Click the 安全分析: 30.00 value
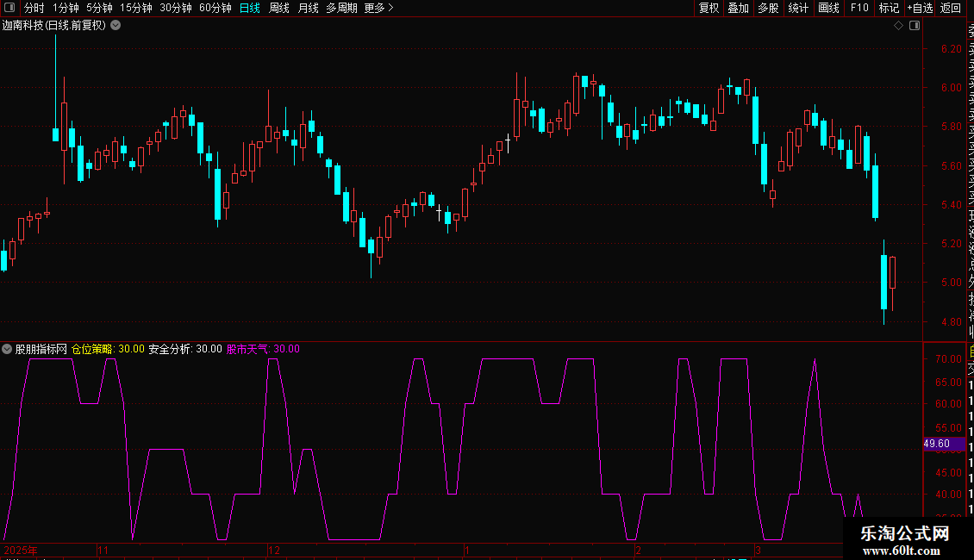Image resolution: width=974 pixels, height=560 pixels. [x=185, y=349]
